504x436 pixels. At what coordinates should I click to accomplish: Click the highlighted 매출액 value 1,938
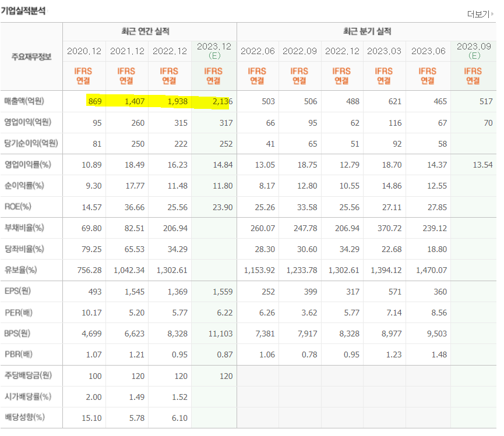click(x=178, y=101)
